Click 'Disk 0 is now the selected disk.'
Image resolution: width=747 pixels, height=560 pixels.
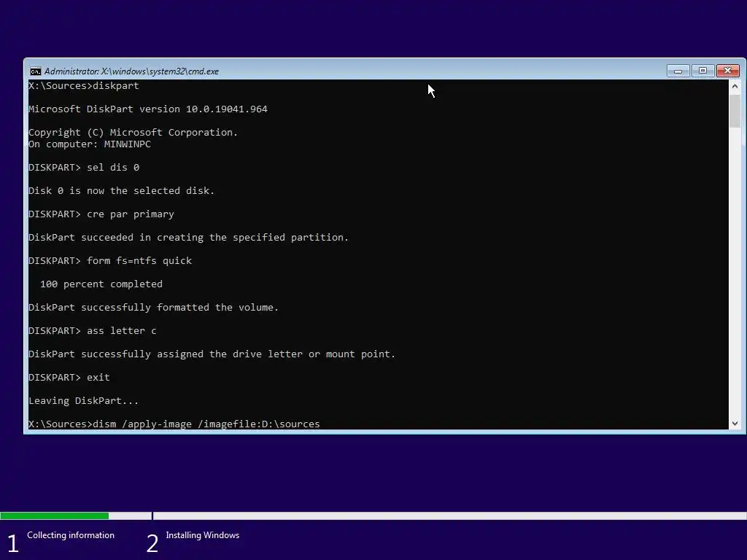click(122, 191)
